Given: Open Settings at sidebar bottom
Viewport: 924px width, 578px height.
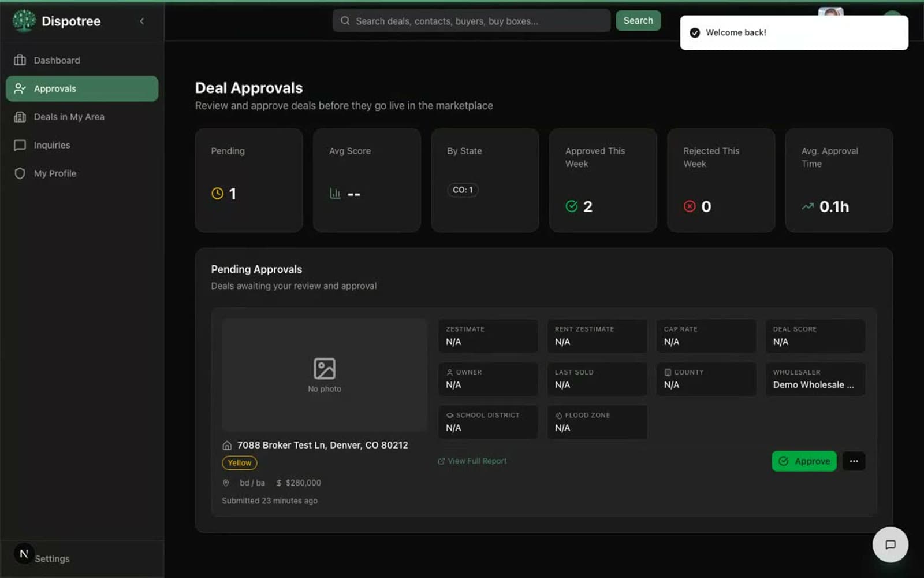Looking at the screenshot, I should pyautogui.click(x=52, y=558).
